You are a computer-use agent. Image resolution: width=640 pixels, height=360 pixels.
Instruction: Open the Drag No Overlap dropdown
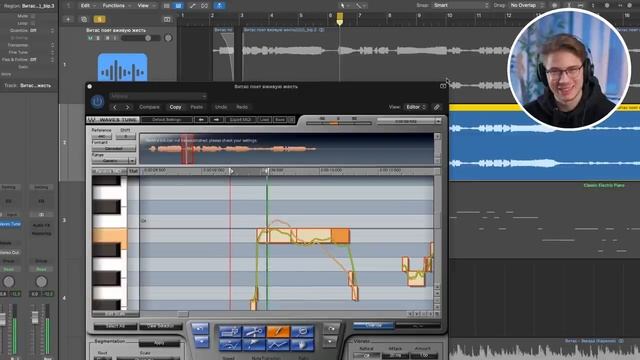(527, 5)
